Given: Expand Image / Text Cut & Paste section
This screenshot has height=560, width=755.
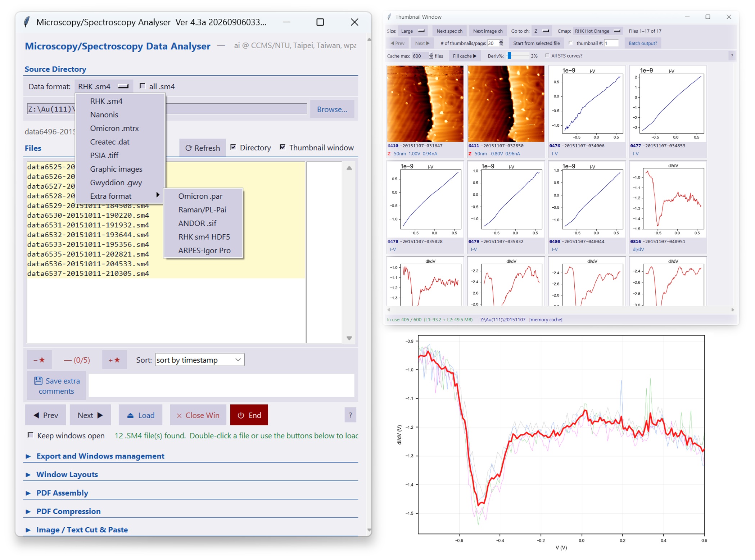Looking at the screenshot, I should pyautogui.click(x=82, y=530).
